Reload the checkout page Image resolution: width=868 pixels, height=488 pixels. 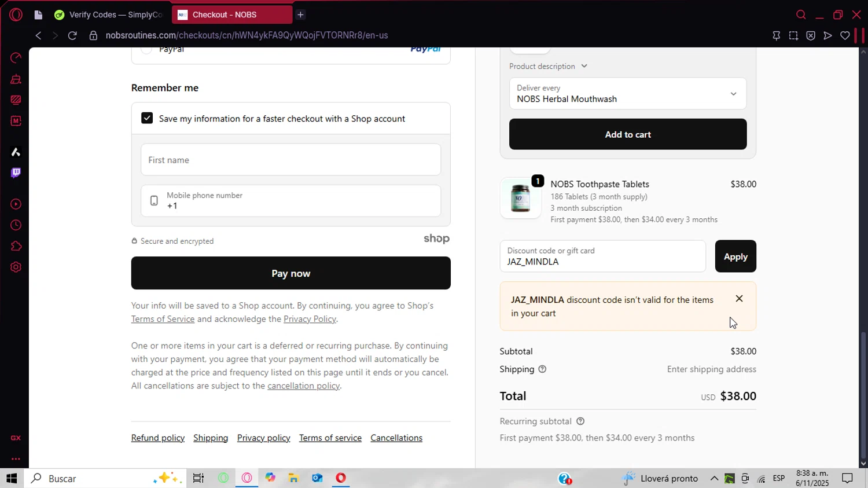72,35
